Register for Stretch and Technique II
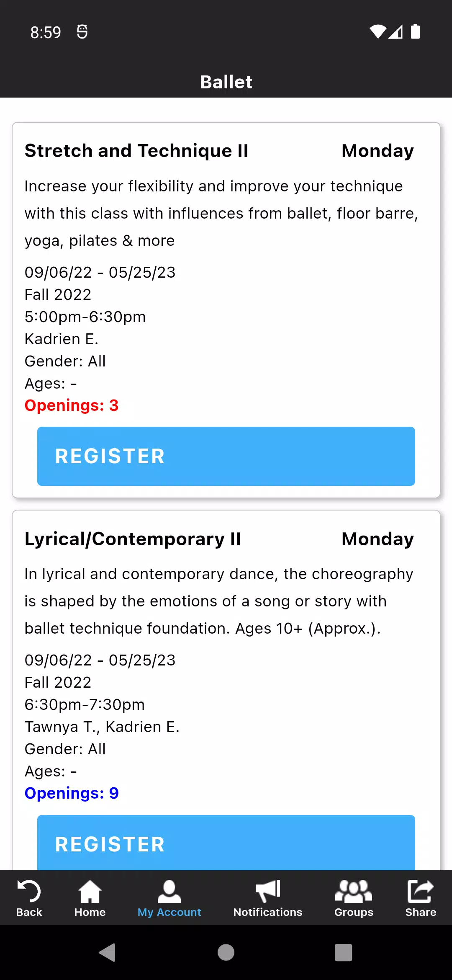The image size is (452, 980). [226, 456]
